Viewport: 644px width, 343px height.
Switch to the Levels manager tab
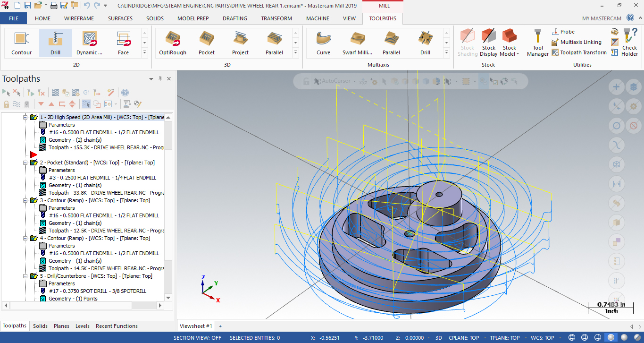[x=83, y=326]
